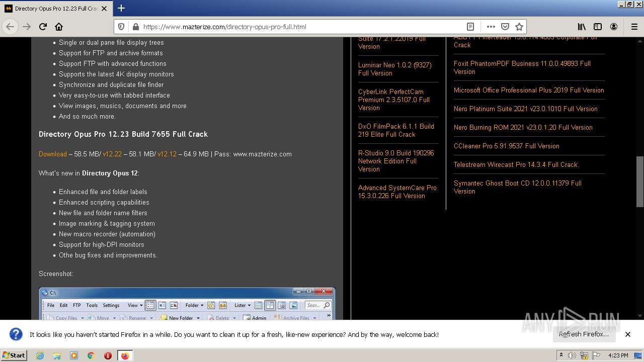Click the notification question mark icon
Image resolution: width=644 pixels, height=362 pixels.
click(16, 334)
